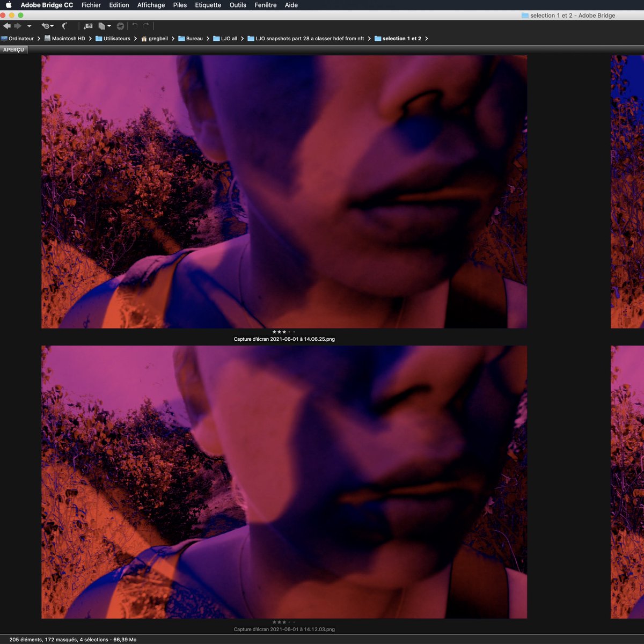Expand chevron after LJO snapshots part 28
Image resolution: width=644 pixels, height=644 pixels.
[369, 39]
